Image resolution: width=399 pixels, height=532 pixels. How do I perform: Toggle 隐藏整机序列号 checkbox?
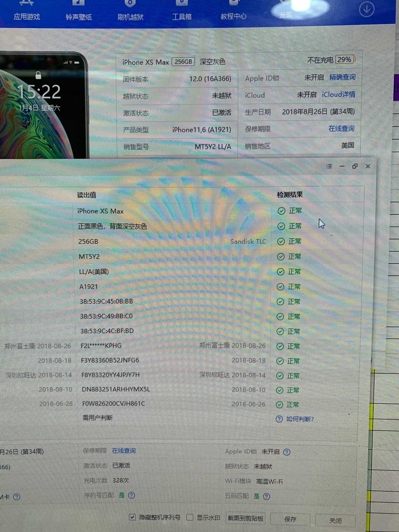coord(132,517)
